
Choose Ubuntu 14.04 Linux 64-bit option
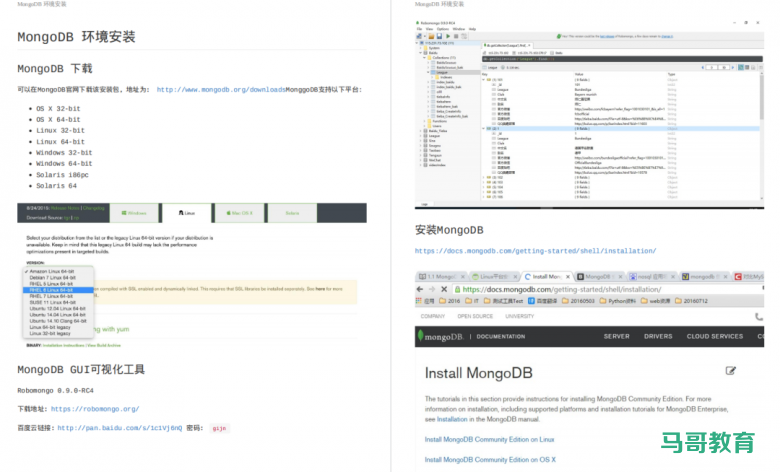coord(56,314)
